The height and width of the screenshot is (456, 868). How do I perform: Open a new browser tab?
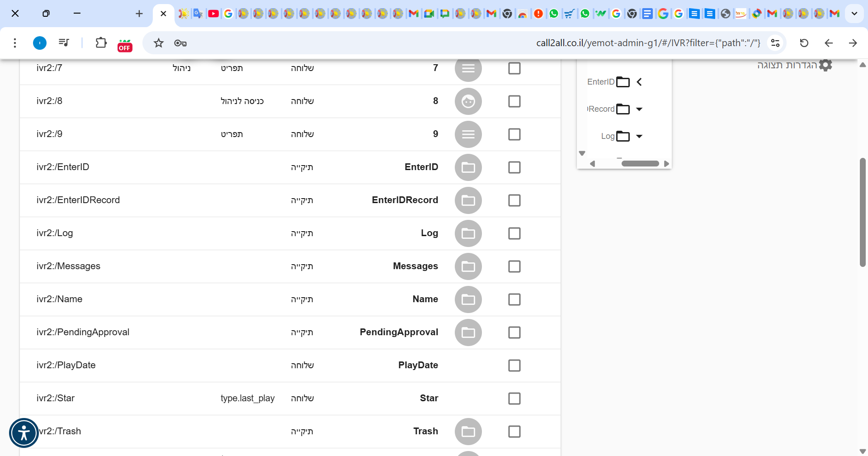coord(139,14)
